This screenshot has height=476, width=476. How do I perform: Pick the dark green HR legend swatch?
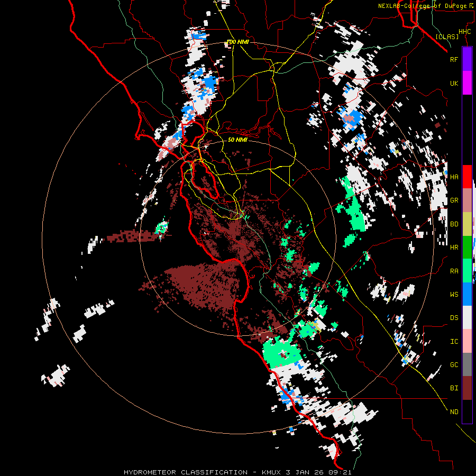coord(467,248)
